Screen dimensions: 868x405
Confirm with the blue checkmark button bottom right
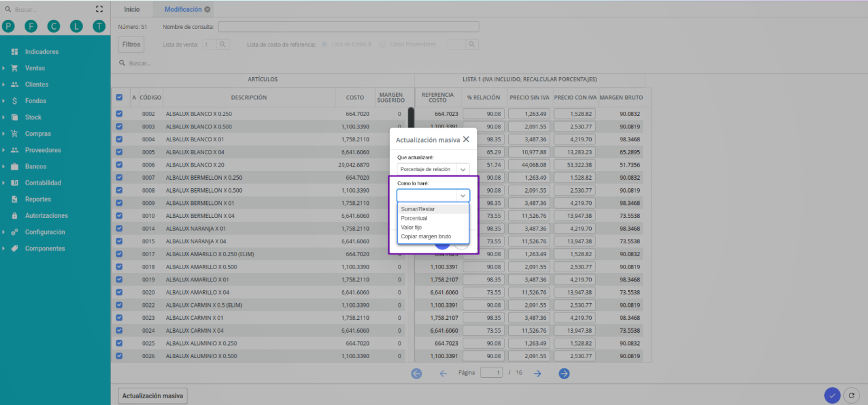click(x=832, y=396)
